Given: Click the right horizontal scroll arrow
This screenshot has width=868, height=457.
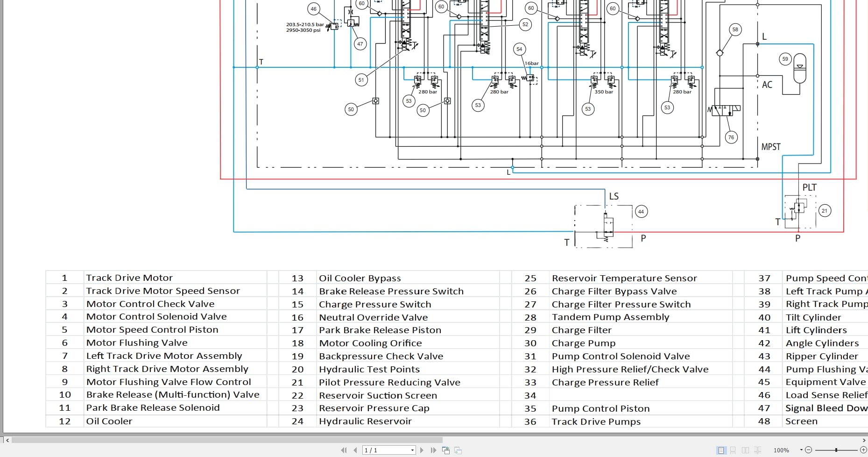Looking at the screenshot, I should (x=864, y=440).
